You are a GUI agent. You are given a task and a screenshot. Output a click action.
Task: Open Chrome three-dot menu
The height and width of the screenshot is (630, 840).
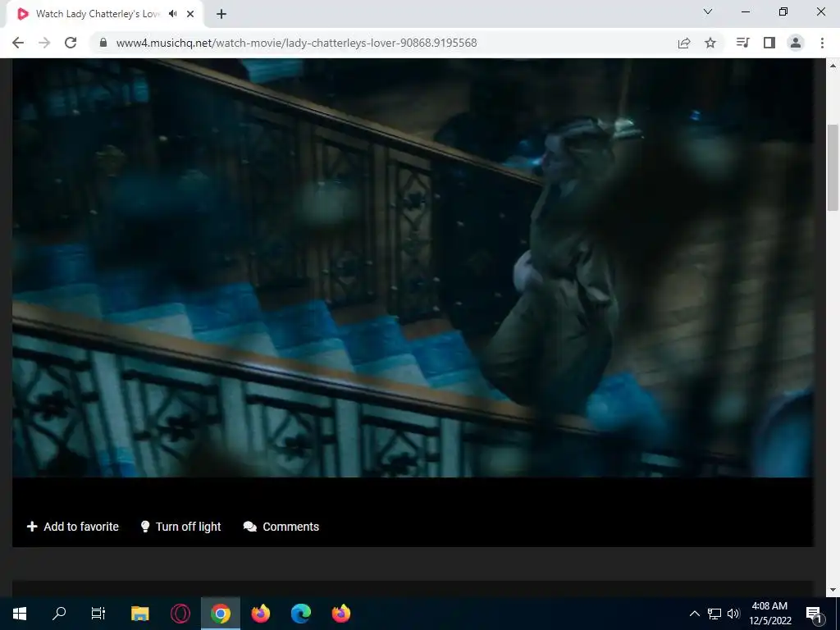tap(822, 43)
